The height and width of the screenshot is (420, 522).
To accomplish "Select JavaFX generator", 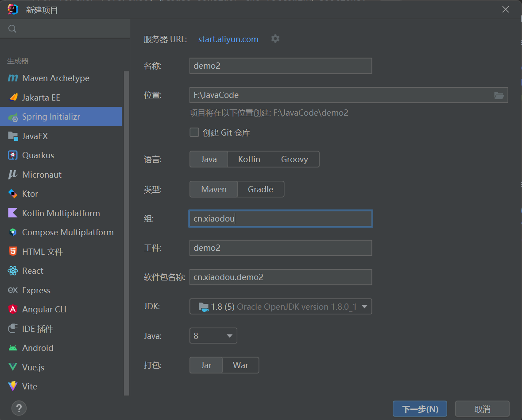I will [61, 136].
